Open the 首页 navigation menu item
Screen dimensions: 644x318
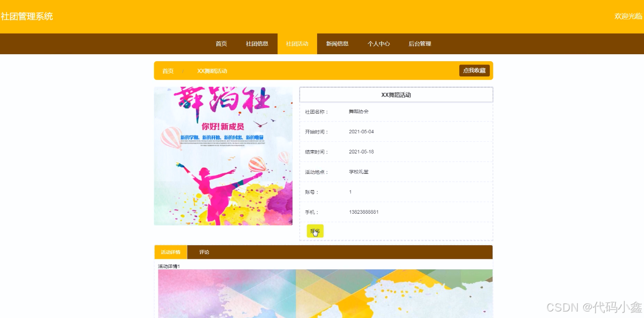221,44
